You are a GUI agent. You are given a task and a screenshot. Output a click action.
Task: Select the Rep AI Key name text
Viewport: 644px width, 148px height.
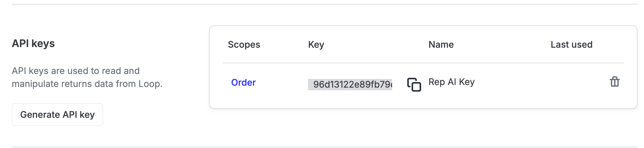click(x=451, y=82)
